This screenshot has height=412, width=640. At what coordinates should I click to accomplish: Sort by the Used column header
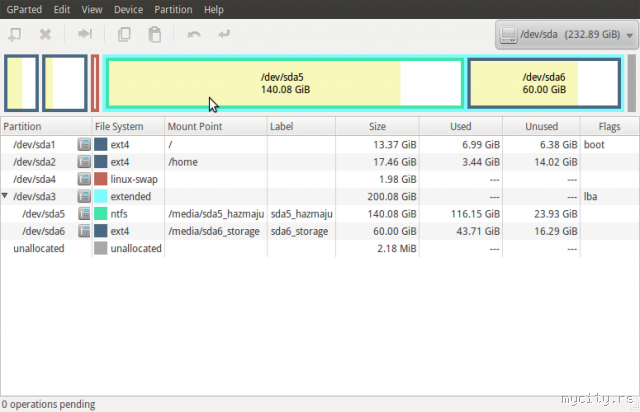point(461,127)
